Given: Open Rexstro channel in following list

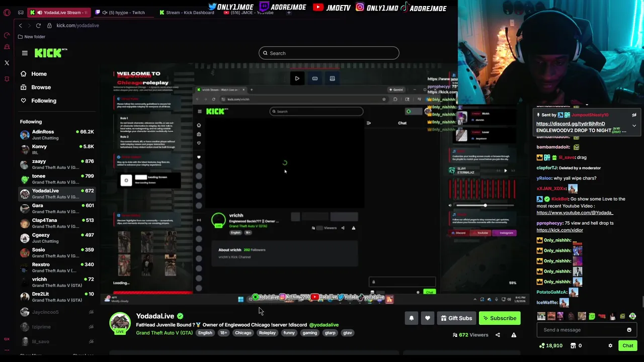Looking at the screenshot, I should [x=57, y=267].
